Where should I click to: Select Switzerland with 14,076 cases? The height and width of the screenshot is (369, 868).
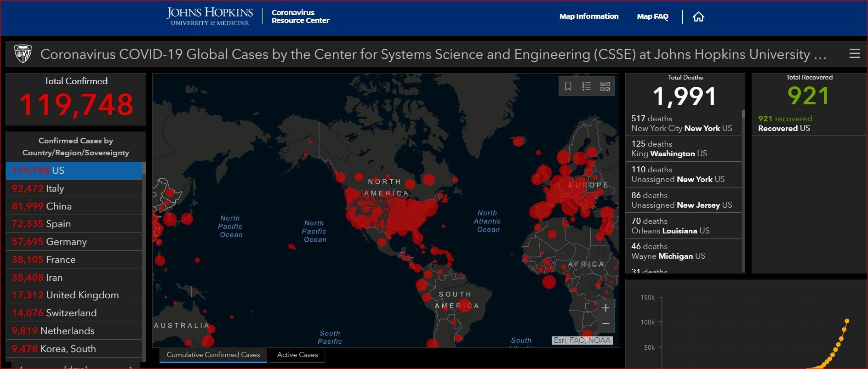pyautogui.click(x=74, y=313)
